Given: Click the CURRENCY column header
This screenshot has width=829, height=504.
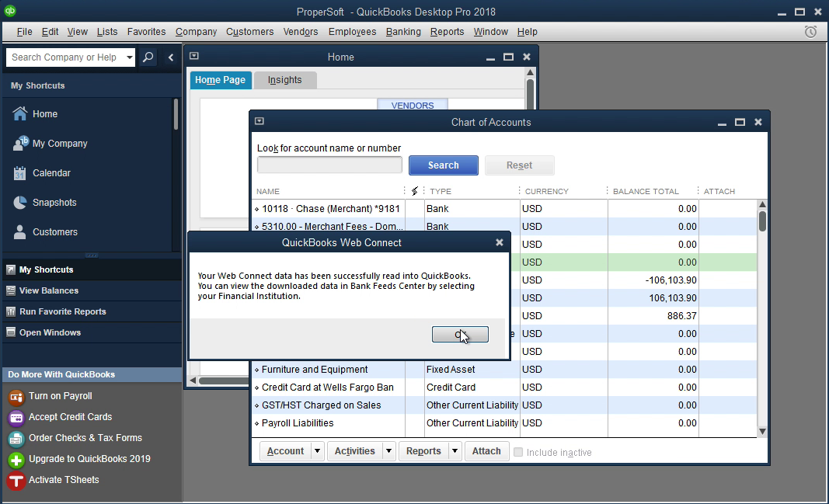Looking at the screenshot, I should (x=547, y=191).
